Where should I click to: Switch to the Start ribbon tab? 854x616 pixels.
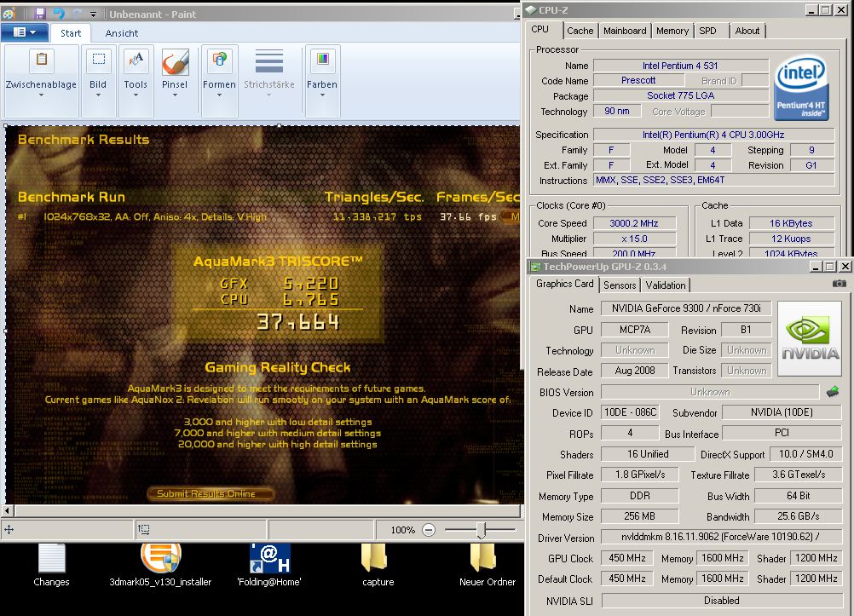[71, 33]
